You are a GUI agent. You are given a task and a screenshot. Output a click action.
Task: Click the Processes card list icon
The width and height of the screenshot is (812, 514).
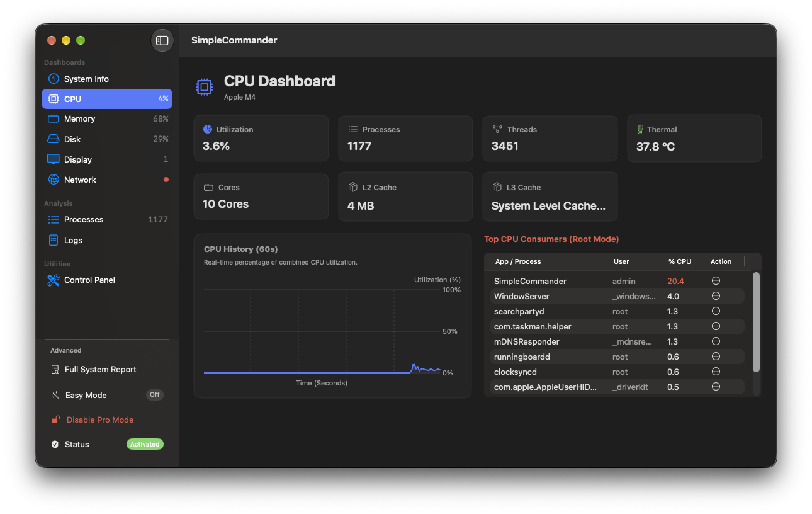(352, 129)
